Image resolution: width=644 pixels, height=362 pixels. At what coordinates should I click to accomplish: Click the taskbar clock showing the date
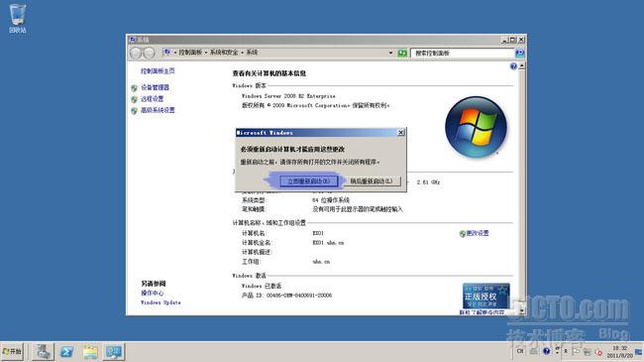[x=620, y=352]
